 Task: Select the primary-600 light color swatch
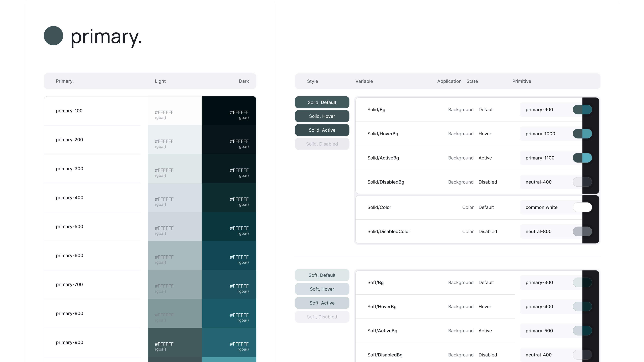click(175, 256)
